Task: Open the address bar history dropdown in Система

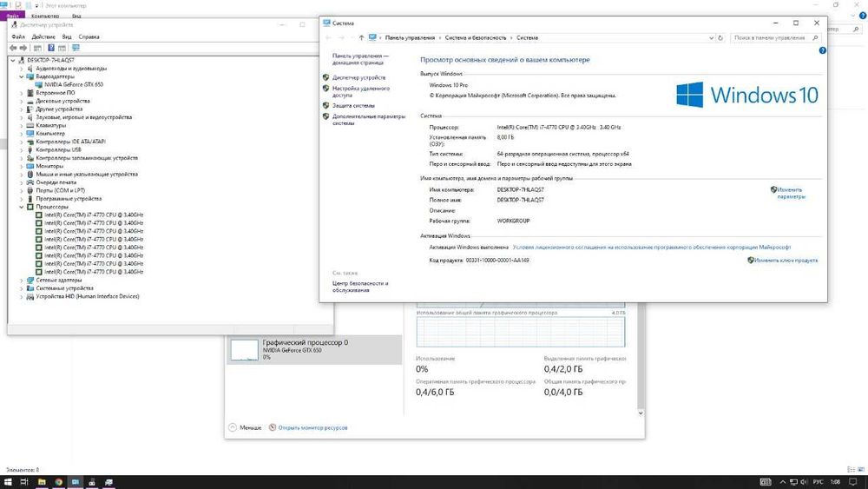Action: (712, 37)
